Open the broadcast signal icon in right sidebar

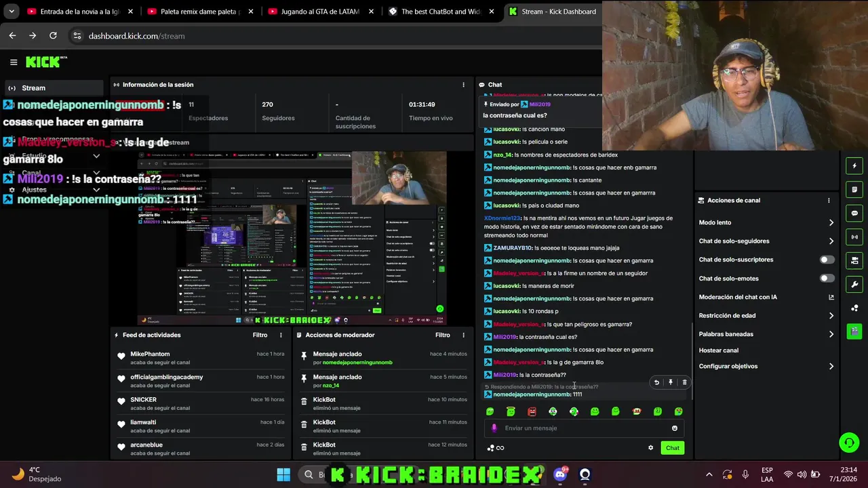854,237
